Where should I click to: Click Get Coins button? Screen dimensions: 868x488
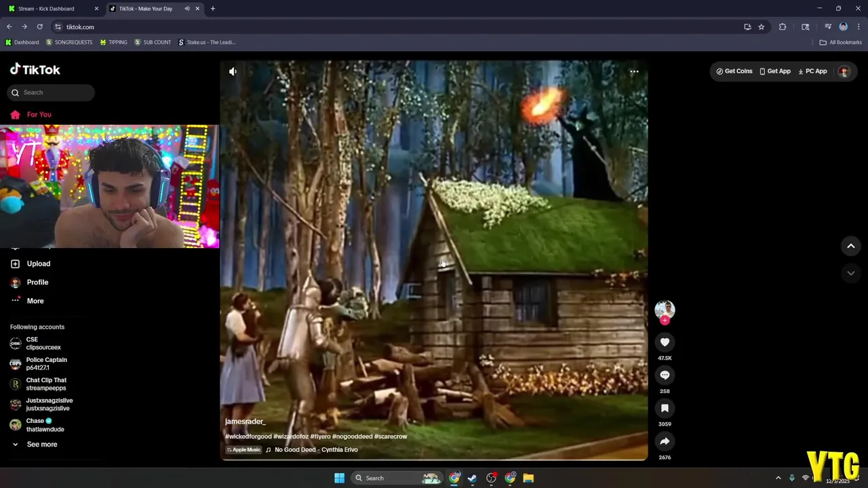[x=734, y=71]
